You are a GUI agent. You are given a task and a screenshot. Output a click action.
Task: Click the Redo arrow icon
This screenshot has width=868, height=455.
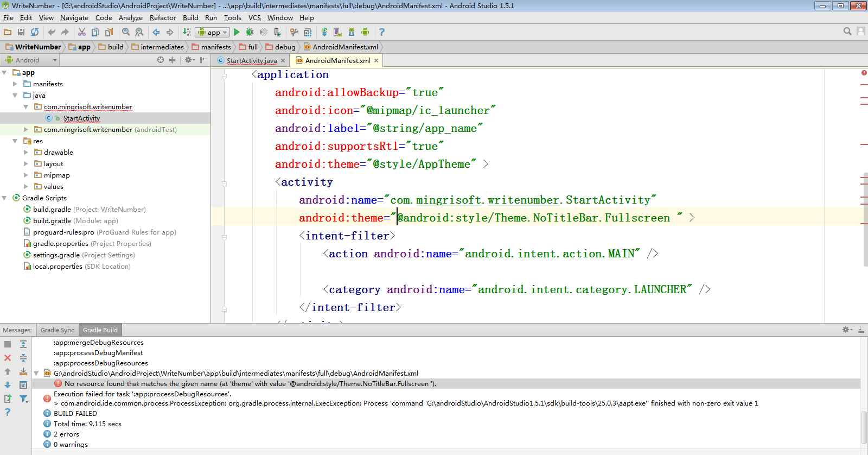[x=65, y=32]
